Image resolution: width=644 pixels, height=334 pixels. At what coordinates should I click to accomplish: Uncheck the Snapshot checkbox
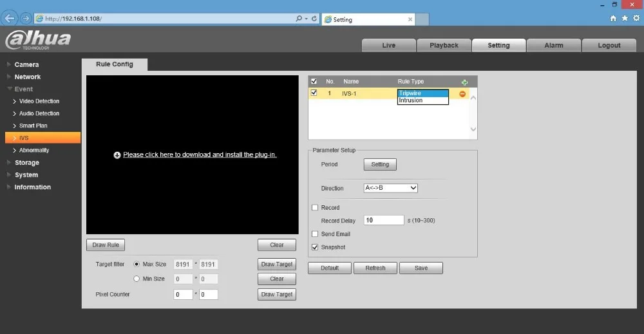tap(315, 247)
